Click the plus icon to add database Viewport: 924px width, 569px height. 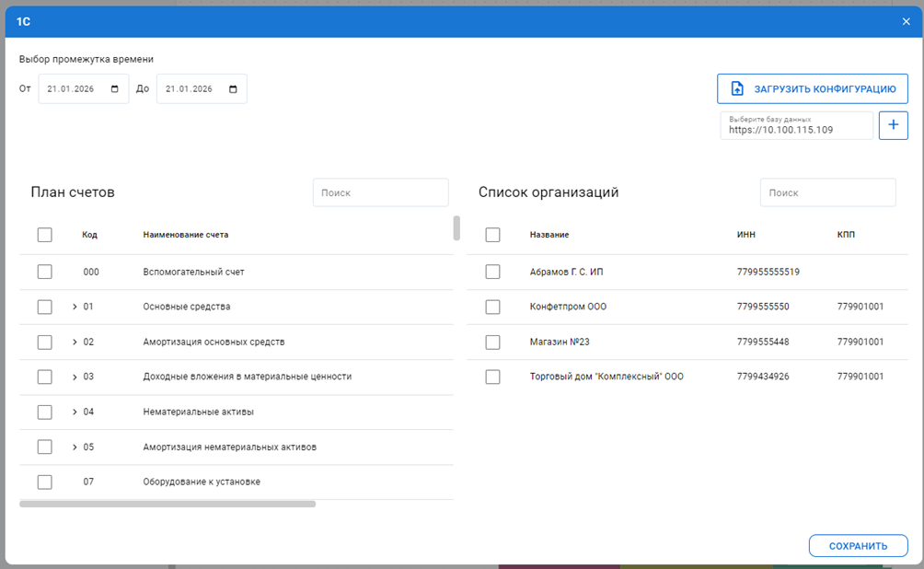point(893,125)
